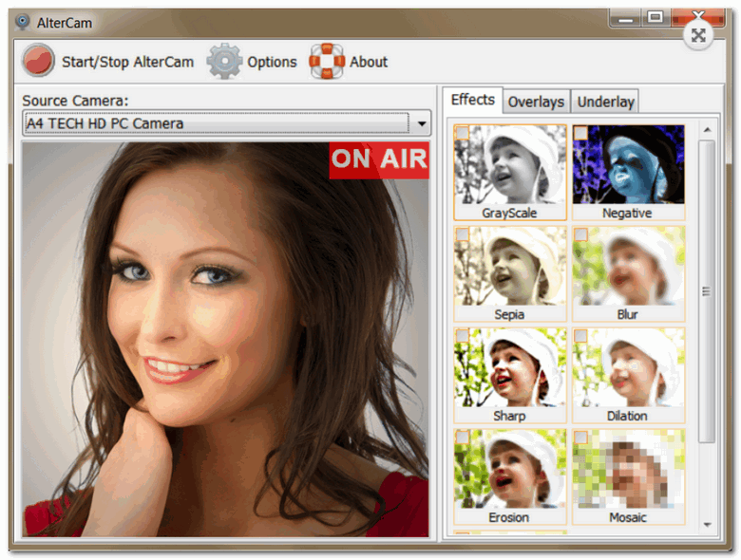741x560 pixels.
Task: Open About by its text label
Action: pos(369,62)
